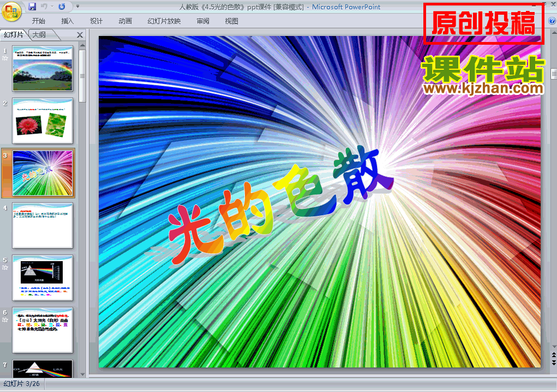Select the 视图 ribbon tab
Screen dimensions: 557x392
pos(232,21)
